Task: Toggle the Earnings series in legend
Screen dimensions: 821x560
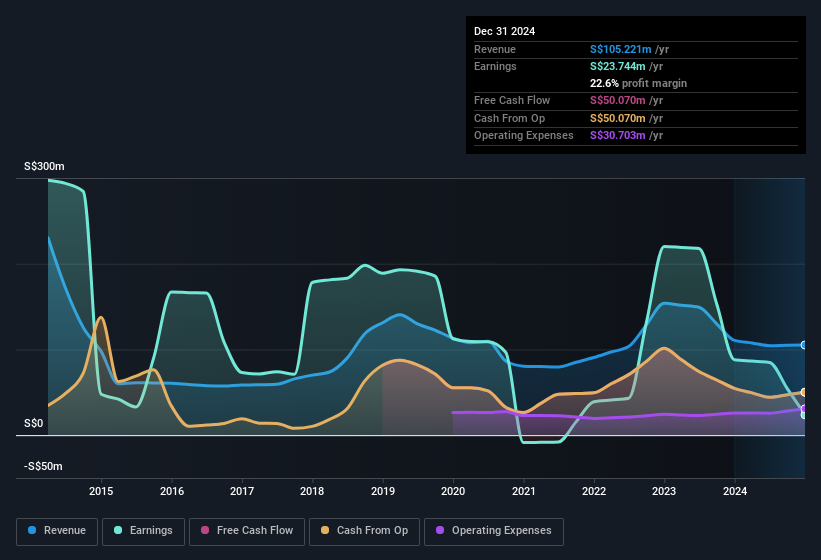Action: pyautogui.click(x=143, y=531)
